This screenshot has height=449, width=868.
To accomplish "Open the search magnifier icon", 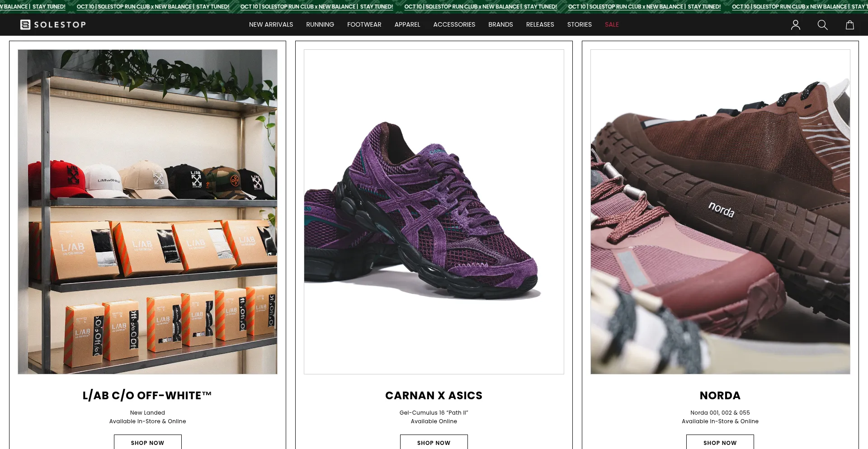I will [x=822, y=25].
